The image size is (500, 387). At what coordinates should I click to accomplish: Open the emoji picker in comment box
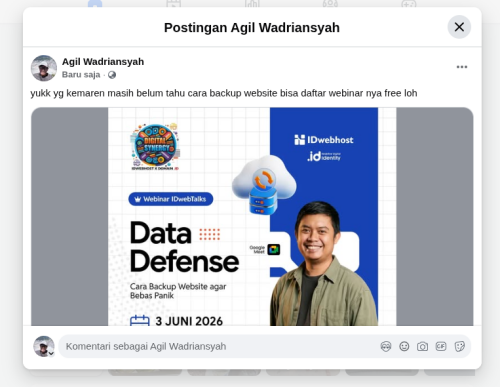pyautogui.click(x=404, y=347)
